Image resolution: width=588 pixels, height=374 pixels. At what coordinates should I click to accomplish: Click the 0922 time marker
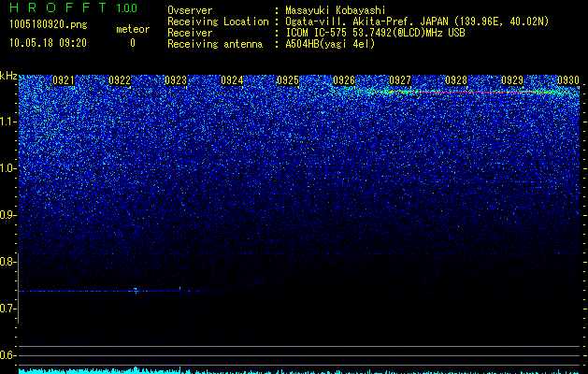click(x=120, y=80)
